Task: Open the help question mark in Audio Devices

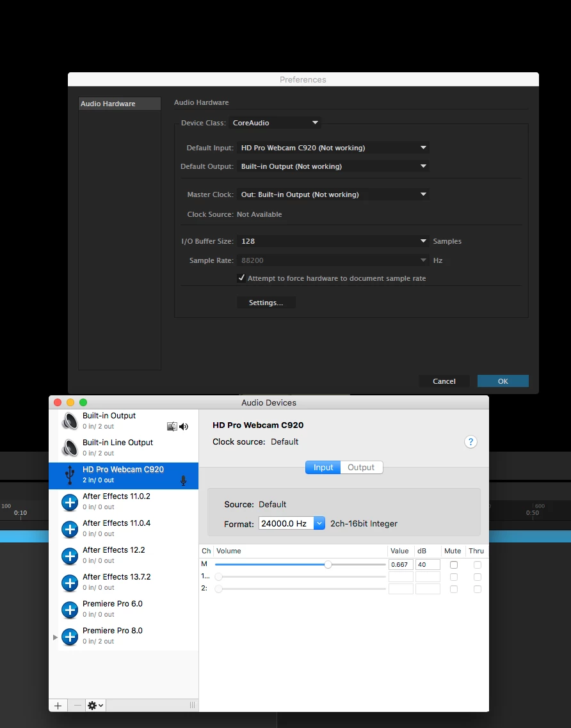Action: click(x=470, y=441)
